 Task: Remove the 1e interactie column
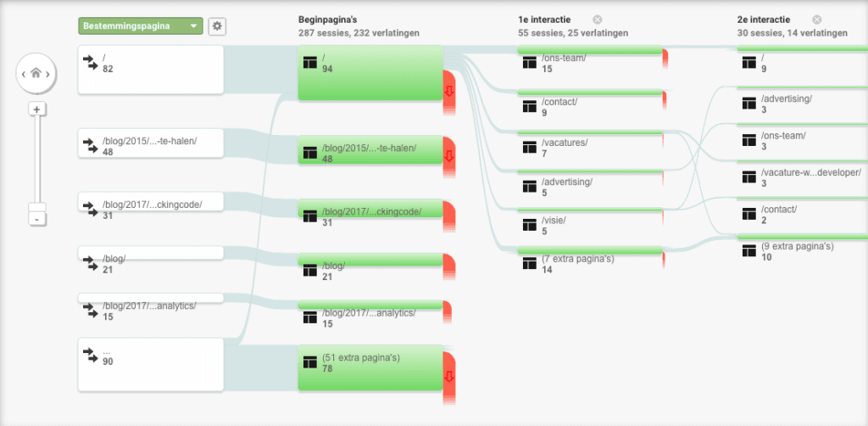point(598,20)
